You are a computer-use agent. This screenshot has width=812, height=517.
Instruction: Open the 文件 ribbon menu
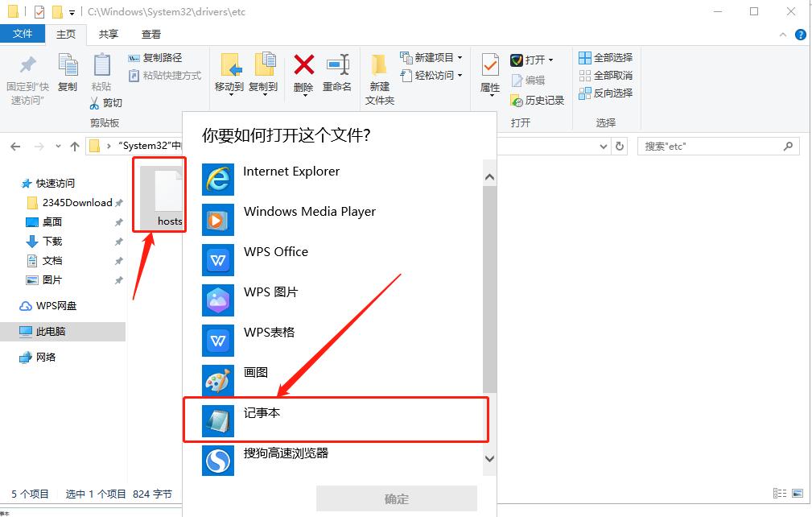23,34
